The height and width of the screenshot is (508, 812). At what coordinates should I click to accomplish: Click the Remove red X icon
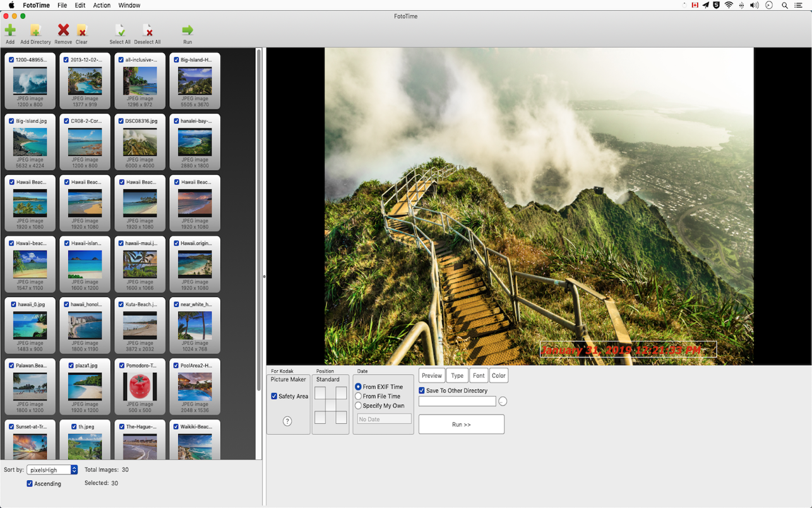pos(63,30)
